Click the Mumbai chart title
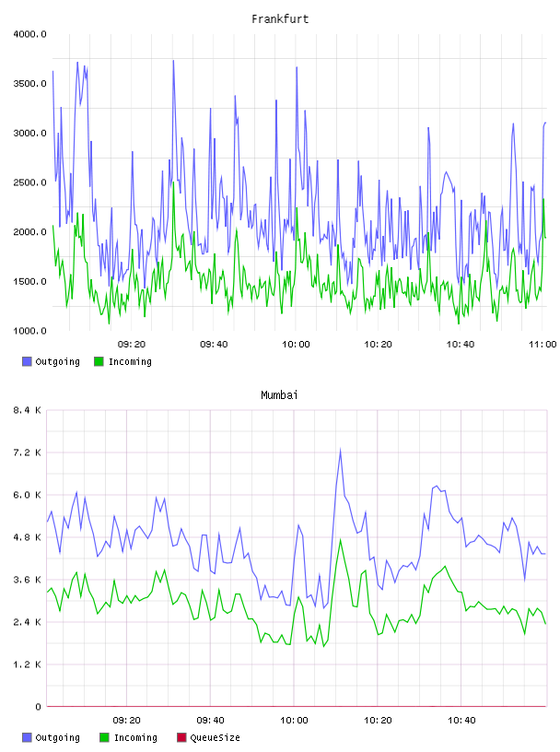 (279, 395)
